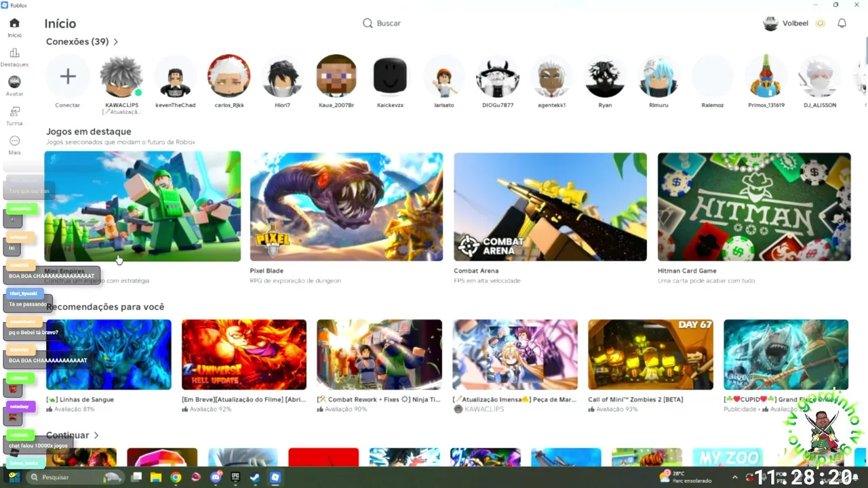Open Kaickevzx connection avatar

coord(390,76)
